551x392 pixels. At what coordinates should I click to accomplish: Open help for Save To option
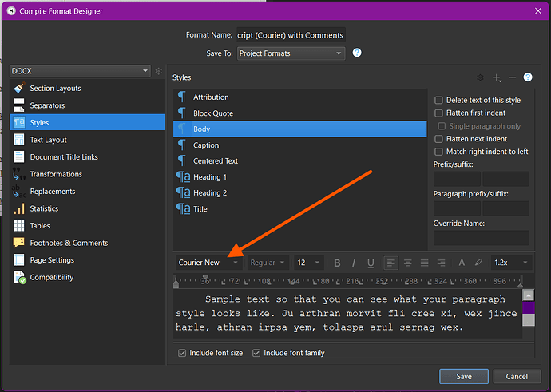tap(357, 53)
